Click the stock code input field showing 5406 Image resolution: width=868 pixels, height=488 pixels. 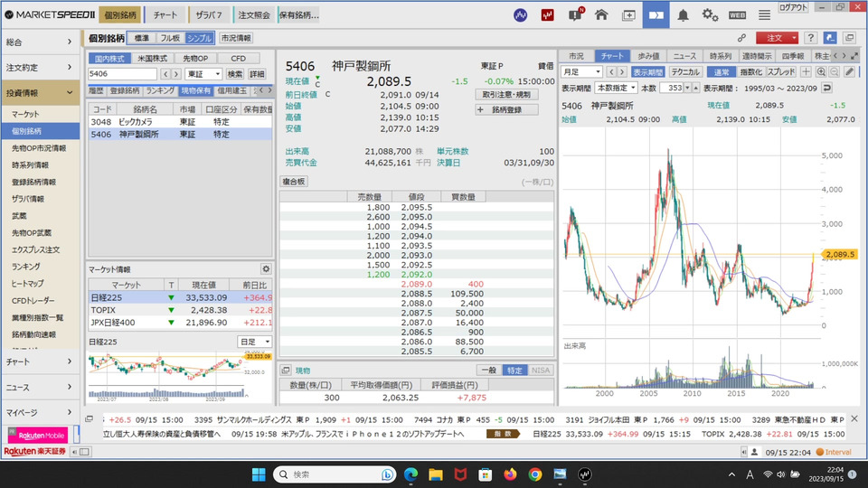[x=122, y=73]
